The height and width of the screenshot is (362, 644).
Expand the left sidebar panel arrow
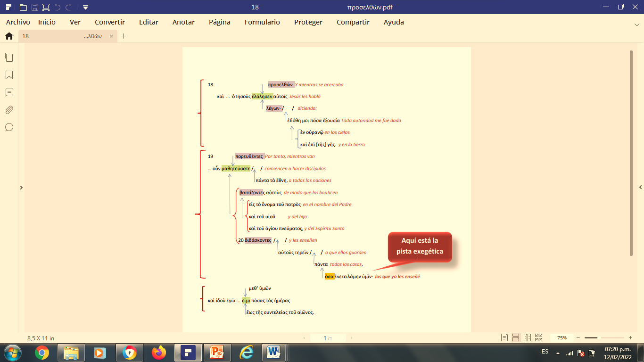(x=21, y=188)
